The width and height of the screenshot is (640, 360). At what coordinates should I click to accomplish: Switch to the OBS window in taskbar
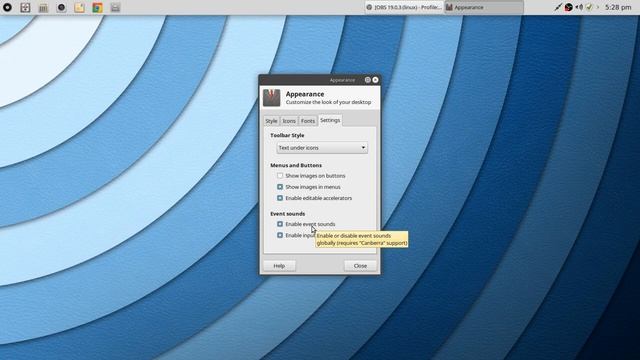(x=404, y=7)
